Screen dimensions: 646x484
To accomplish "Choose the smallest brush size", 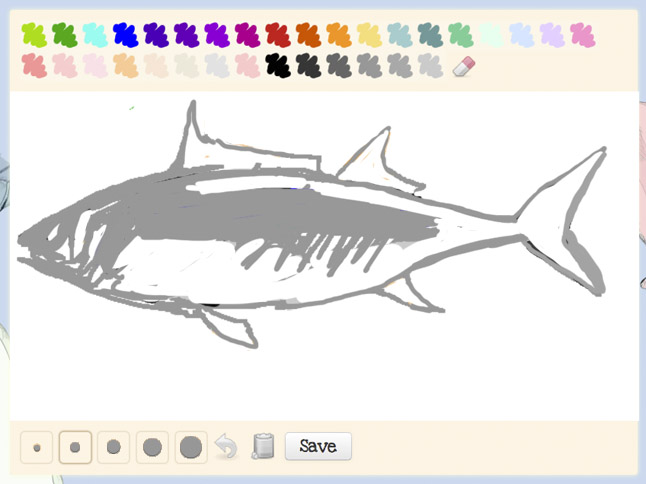I will [x=37, y=447].
